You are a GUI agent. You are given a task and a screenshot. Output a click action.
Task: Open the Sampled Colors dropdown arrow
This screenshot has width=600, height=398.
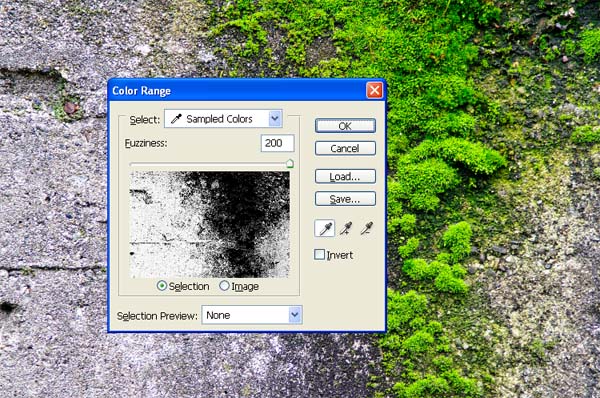click(275, 119)
